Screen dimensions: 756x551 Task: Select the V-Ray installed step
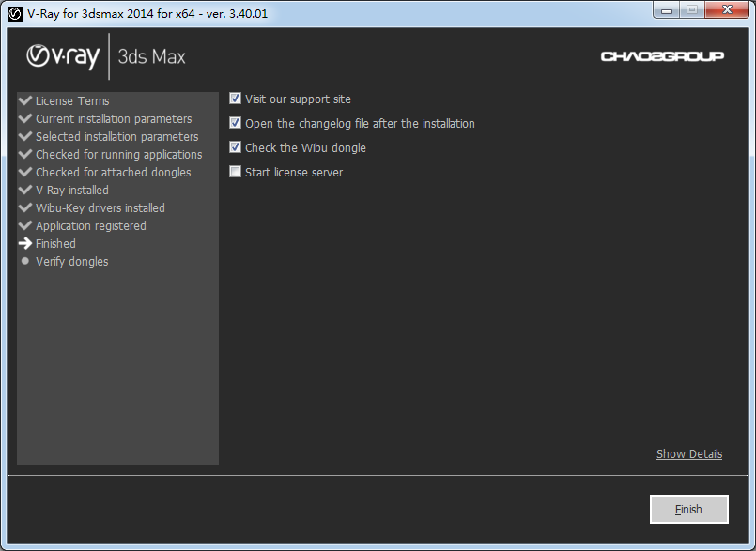[x=71, y=190]
